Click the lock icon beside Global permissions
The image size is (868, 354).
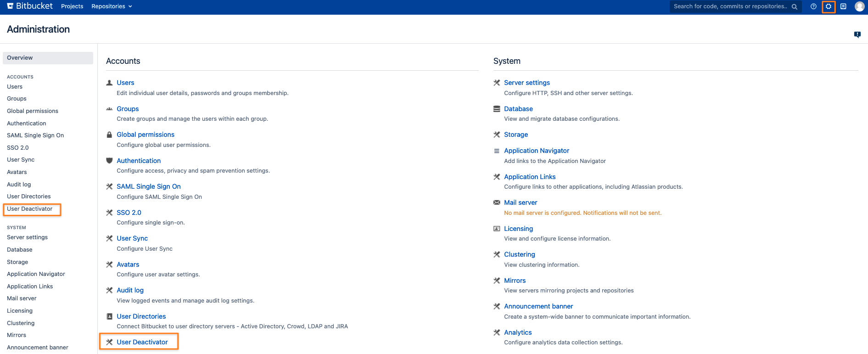(109, 135)
